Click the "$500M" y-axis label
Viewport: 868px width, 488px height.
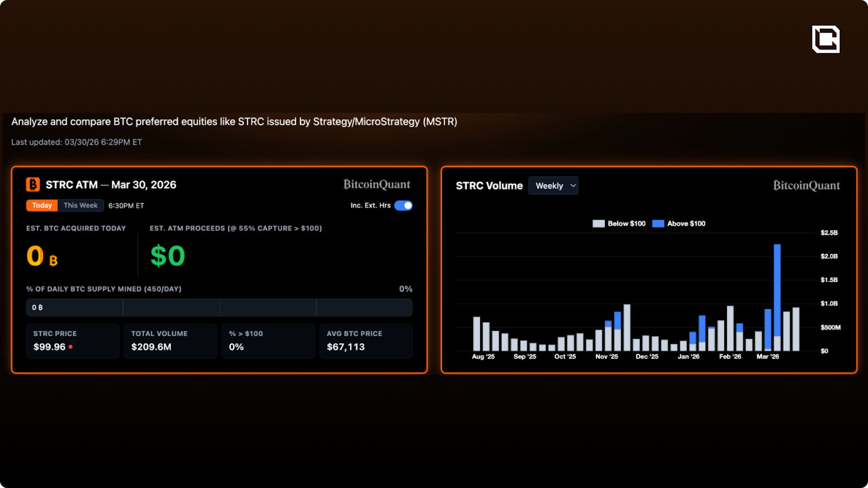(x=831, y=327)
